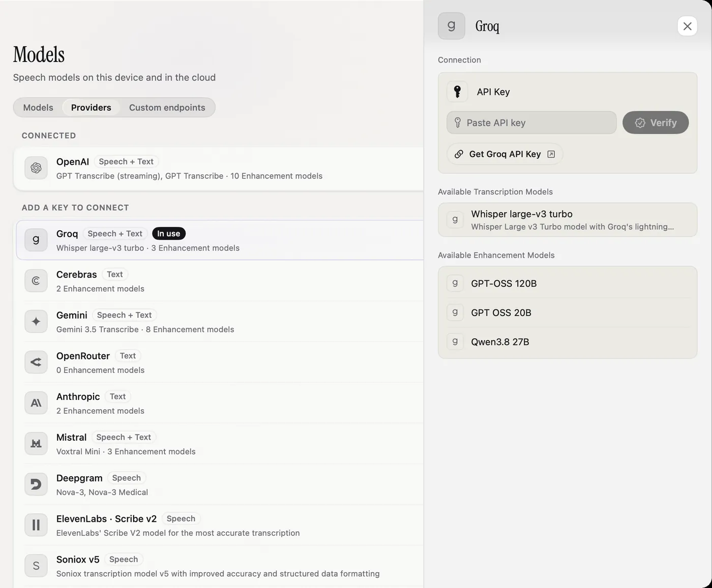Click the Mistral provider icon
Viewport: 712px width, 588px height.
click(x=36, y=443)
